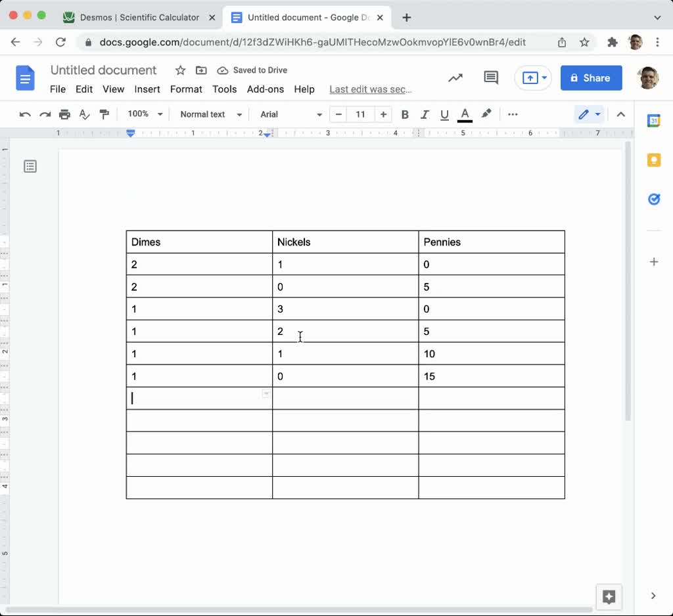The image size is (673, 616).
Task: Switch to the Desmos Scientific Calculator tab
Action: [x=139, y=18]
